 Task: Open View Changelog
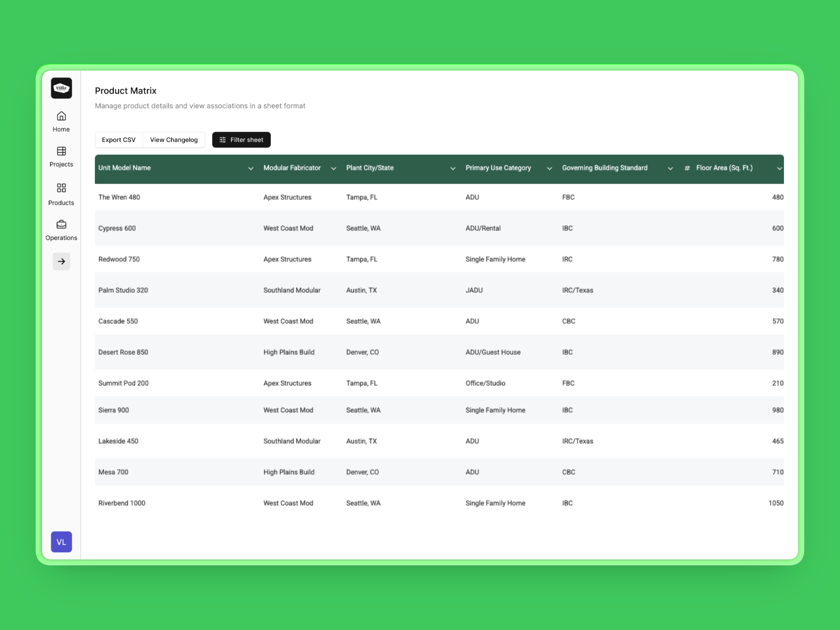point(174,140)
